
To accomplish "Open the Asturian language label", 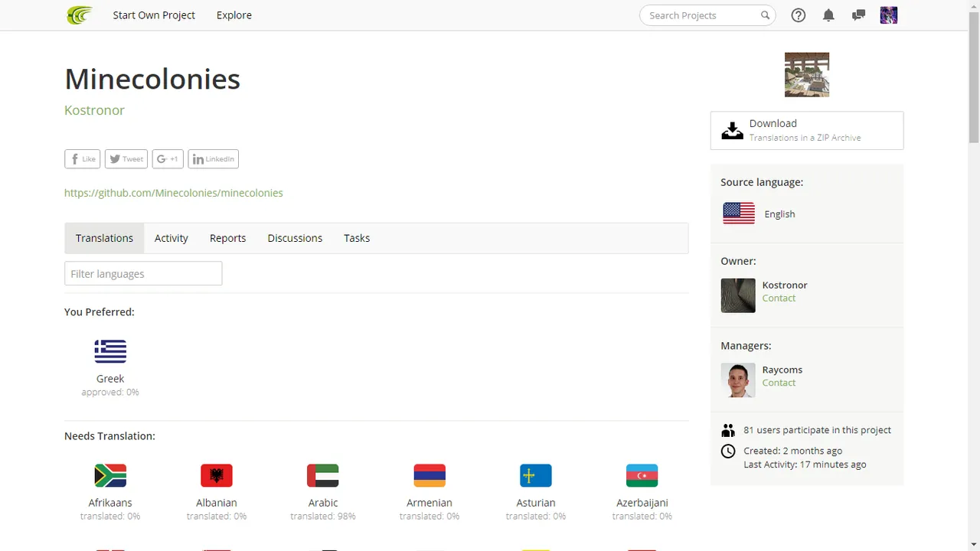I will (536, 503).
